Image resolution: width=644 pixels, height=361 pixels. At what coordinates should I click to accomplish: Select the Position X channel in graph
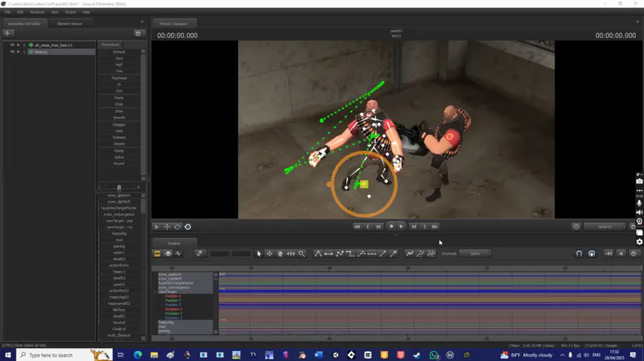coord(173,296)
